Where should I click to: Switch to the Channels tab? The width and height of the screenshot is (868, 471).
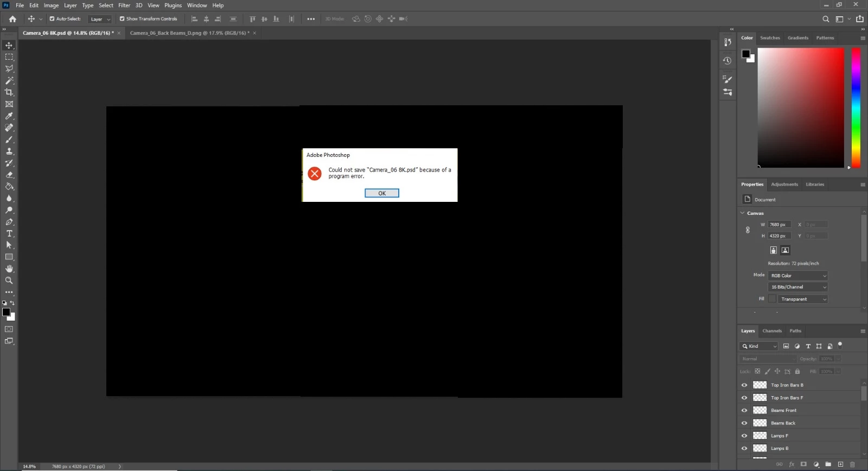click(772, 331)
